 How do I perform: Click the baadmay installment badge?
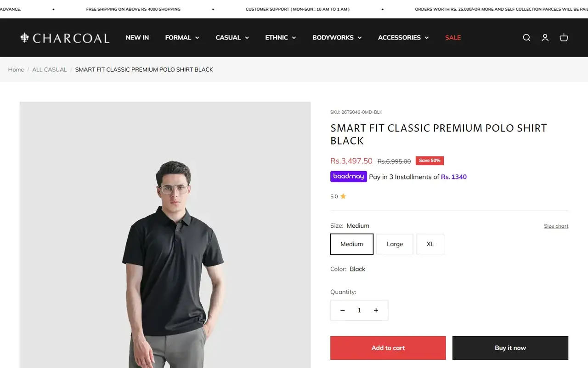(349, 177)
